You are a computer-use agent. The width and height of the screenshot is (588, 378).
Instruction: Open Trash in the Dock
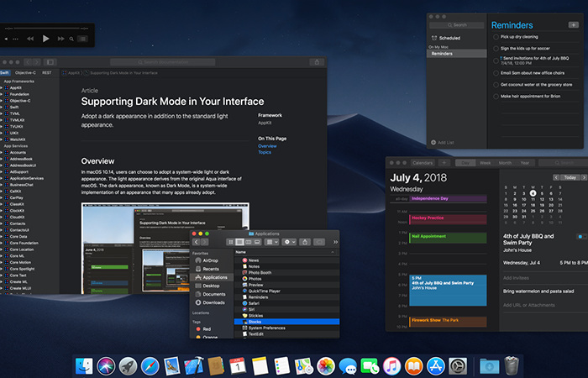tap(512, 365)
